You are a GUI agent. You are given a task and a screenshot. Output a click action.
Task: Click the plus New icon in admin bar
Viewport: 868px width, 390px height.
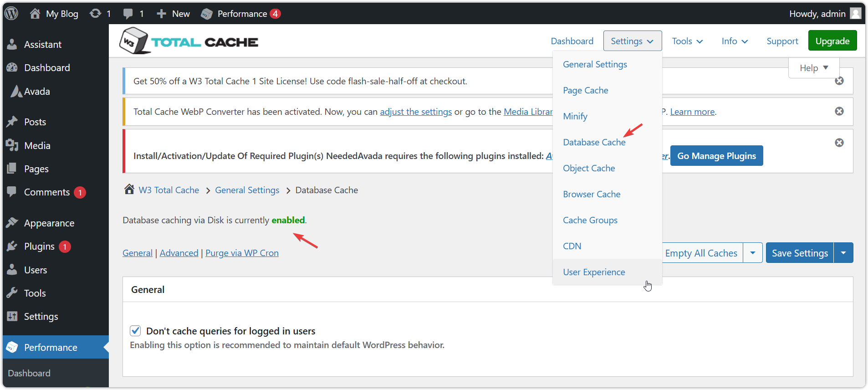click(161, 14)
